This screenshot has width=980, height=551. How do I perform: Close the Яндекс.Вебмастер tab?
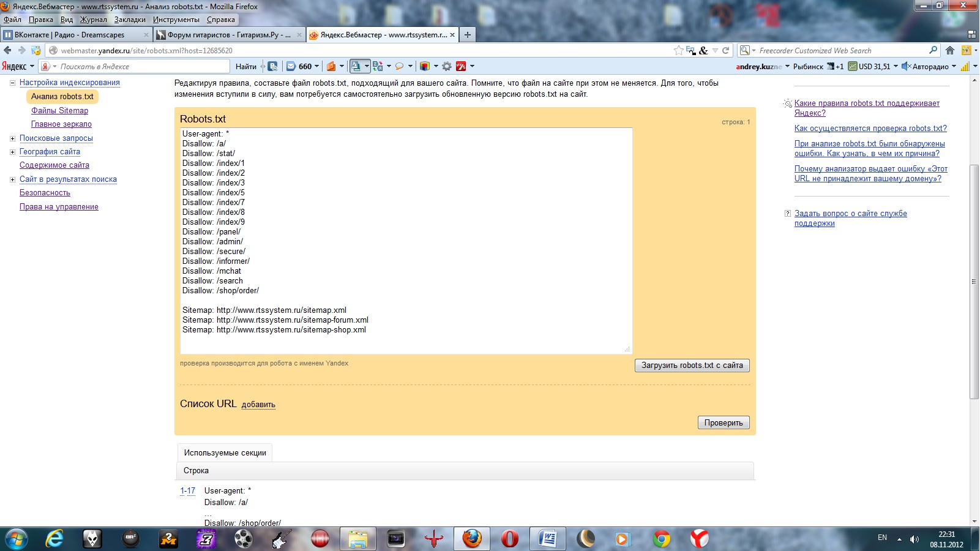coord(452,35)
